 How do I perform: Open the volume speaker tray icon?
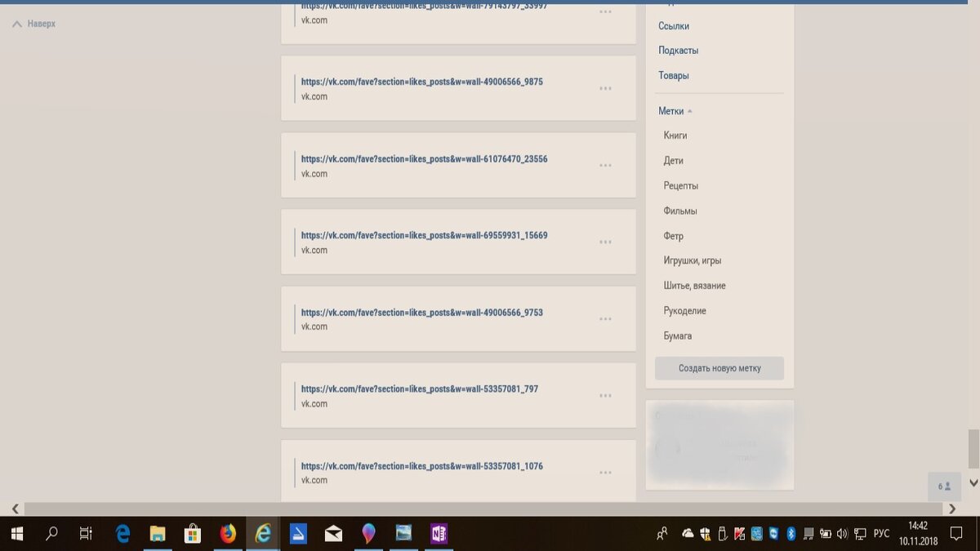click(x=842, y=534)
